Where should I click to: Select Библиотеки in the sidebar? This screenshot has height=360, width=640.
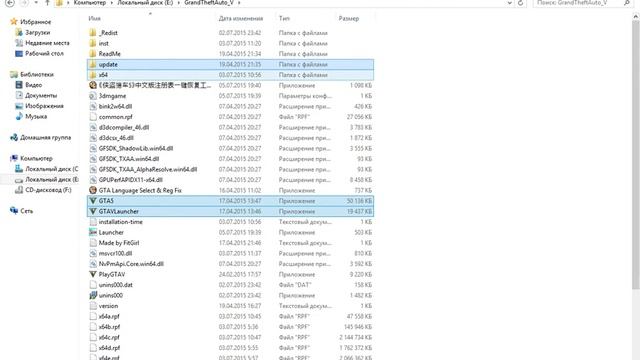pos(32,74)
